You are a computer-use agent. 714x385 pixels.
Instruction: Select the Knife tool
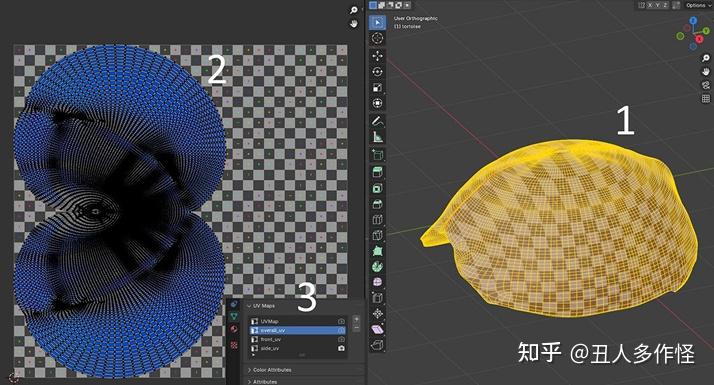[x=377, y=235]
